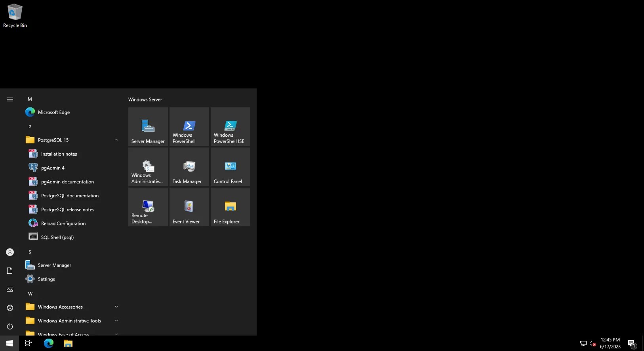This screenshot has width=644, height=351.
Task: Open PostgreSQL Installation notes
Action: pyautogui.click(x=71, y=154)
